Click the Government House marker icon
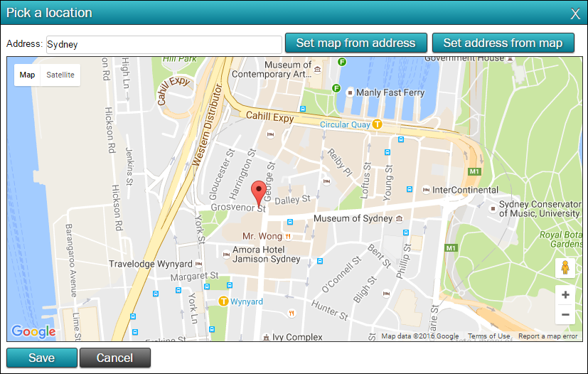The image size is (588, 374). pos(510,59)
